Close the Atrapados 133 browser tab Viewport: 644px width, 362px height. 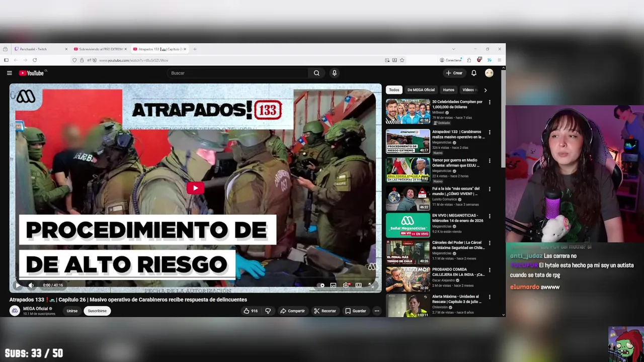click(185, 49)
